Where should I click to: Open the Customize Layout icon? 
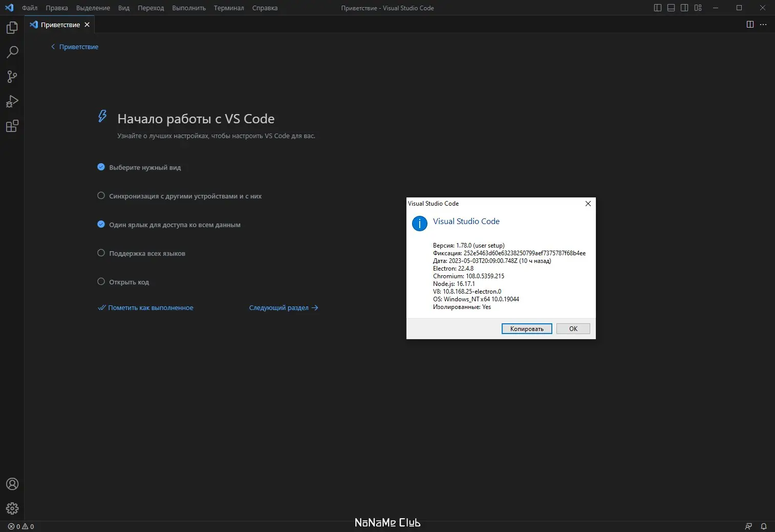click(698, 8)
